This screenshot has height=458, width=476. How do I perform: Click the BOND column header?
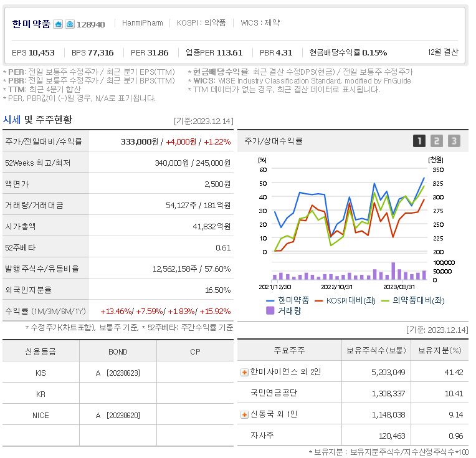pos(118,351)
